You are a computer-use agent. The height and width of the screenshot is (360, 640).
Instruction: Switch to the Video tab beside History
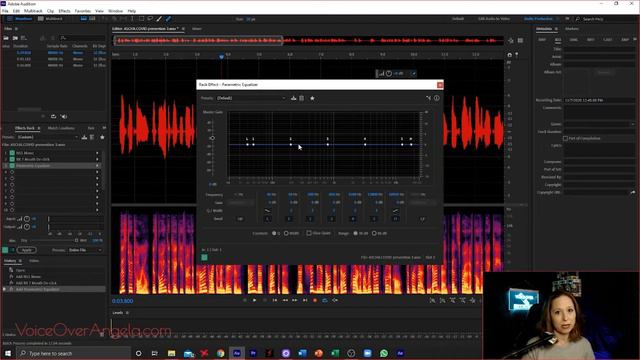pos(34,260)
